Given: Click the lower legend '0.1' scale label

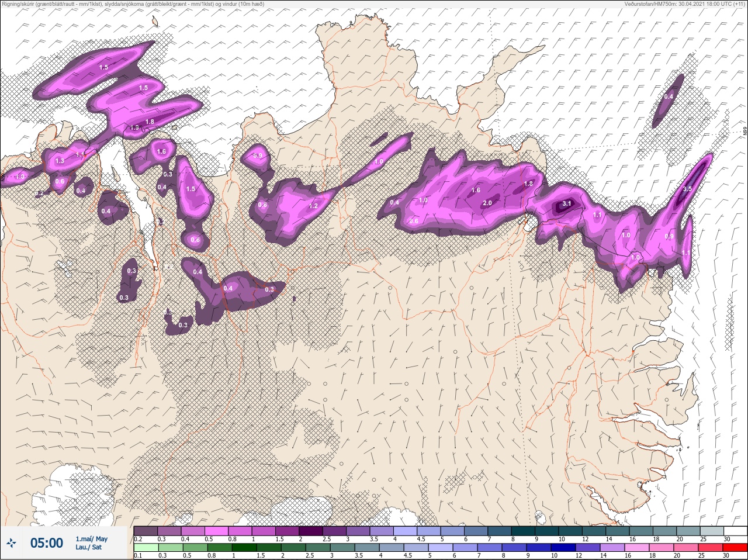Looking at the screenshot, I should pos(138,555).
